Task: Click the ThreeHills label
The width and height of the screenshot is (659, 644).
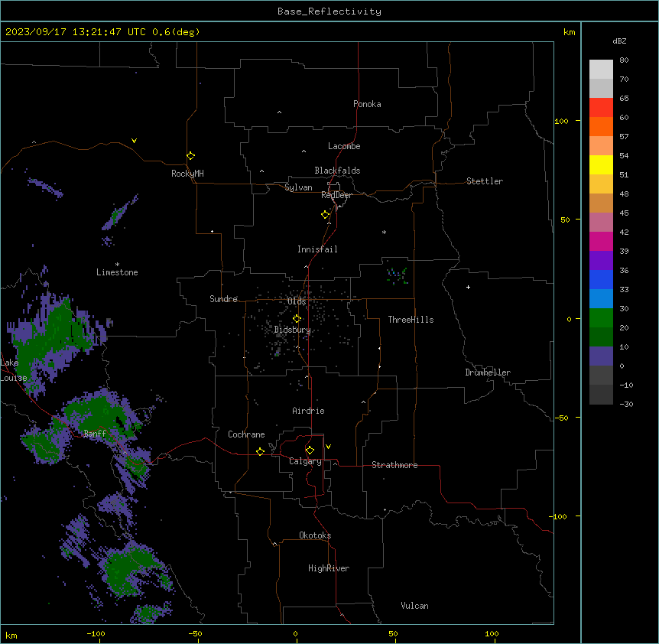Action: (411, 320)
